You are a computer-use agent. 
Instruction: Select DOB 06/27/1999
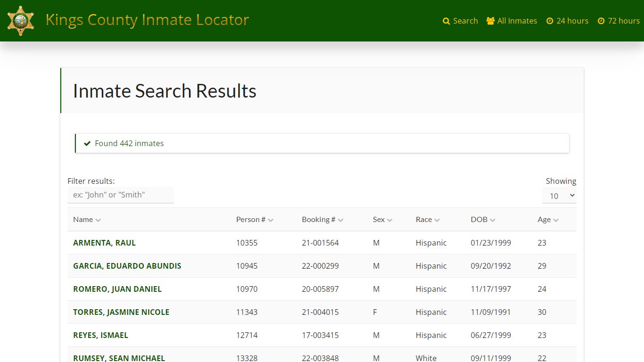(491, 335)
